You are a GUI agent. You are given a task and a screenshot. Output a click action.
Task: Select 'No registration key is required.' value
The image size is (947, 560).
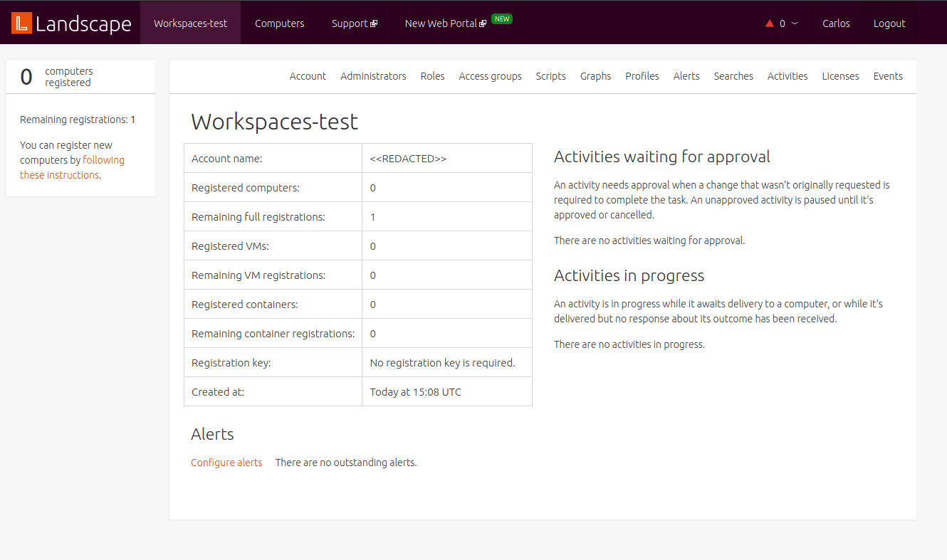pos(442,363)
